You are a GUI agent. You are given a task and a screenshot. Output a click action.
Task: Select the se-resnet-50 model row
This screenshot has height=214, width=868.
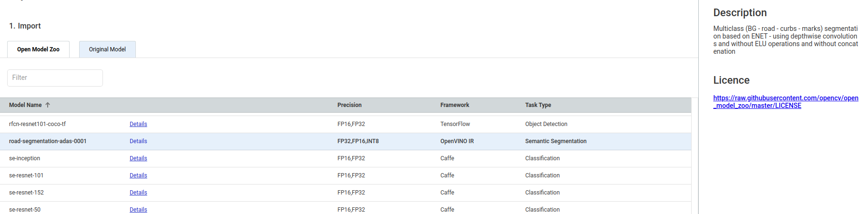(346, 208)
